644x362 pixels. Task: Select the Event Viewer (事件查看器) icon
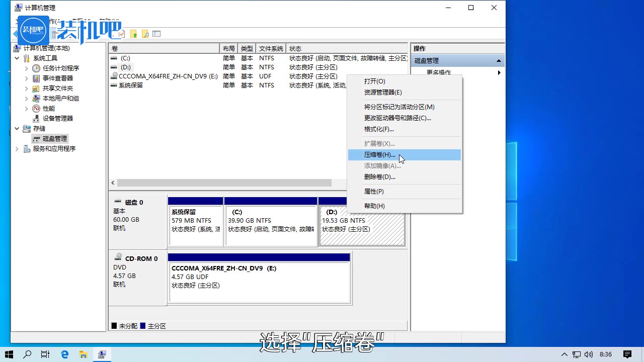tap(36, 78)
